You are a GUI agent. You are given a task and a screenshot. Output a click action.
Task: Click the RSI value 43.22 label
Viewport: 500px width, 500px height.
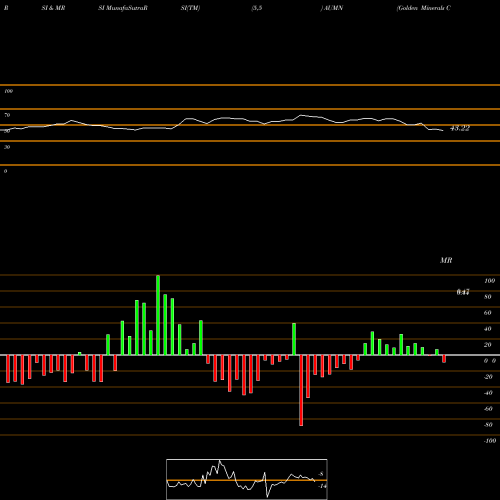coord(460,128)
